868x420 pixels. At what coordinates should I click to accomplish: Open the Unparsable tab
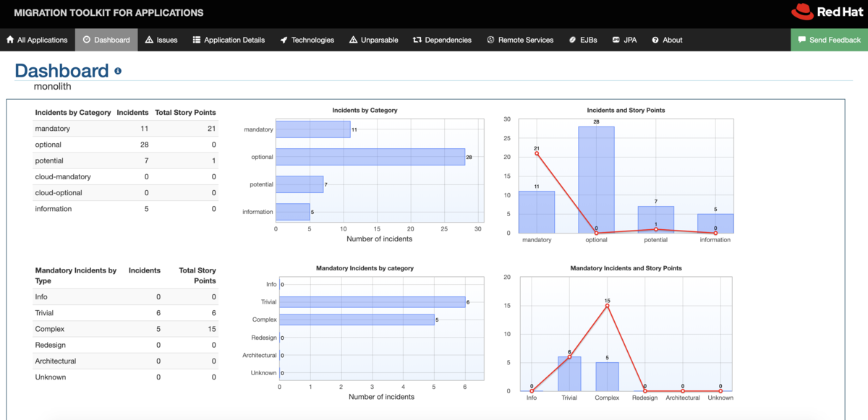[373, 40]
